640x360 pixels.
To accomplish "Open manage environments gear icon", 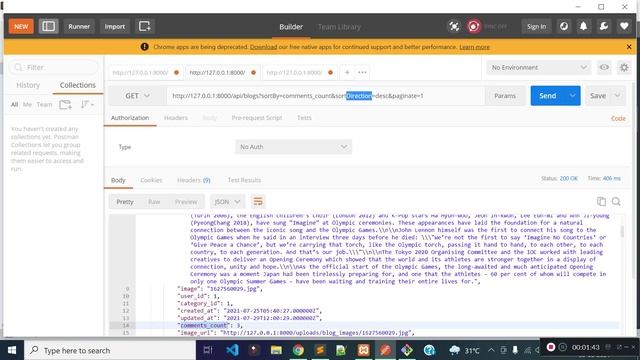I will click(x=624, y=67).
